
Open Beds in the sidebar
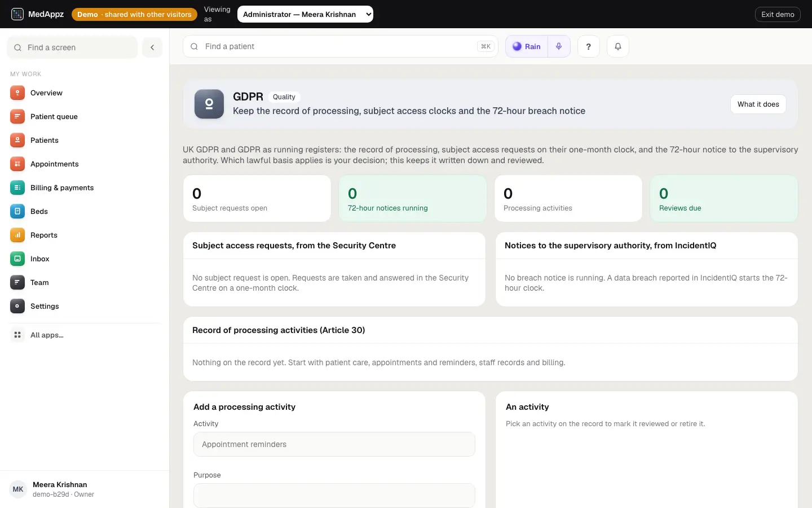[85, 211]
